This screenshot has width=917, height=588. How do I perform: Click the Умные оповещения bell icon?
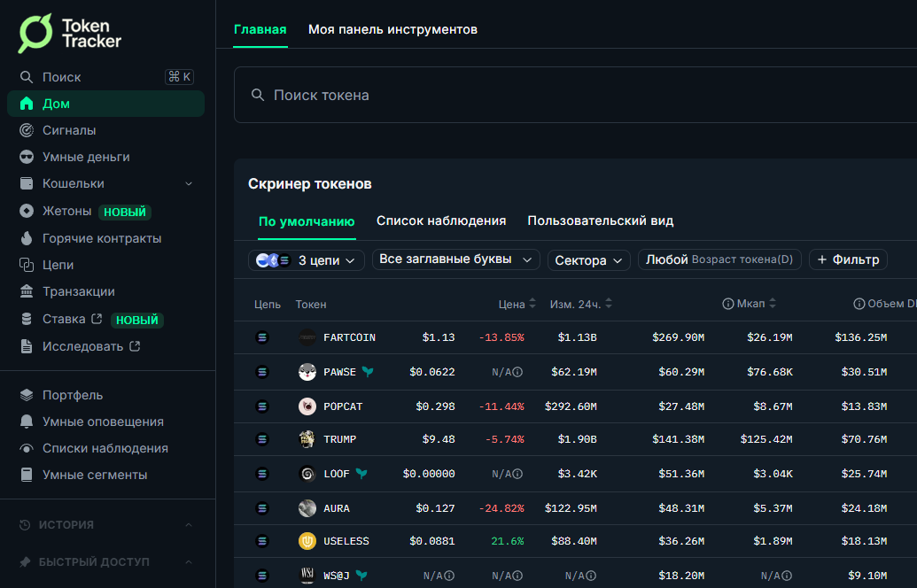[27, 422]
